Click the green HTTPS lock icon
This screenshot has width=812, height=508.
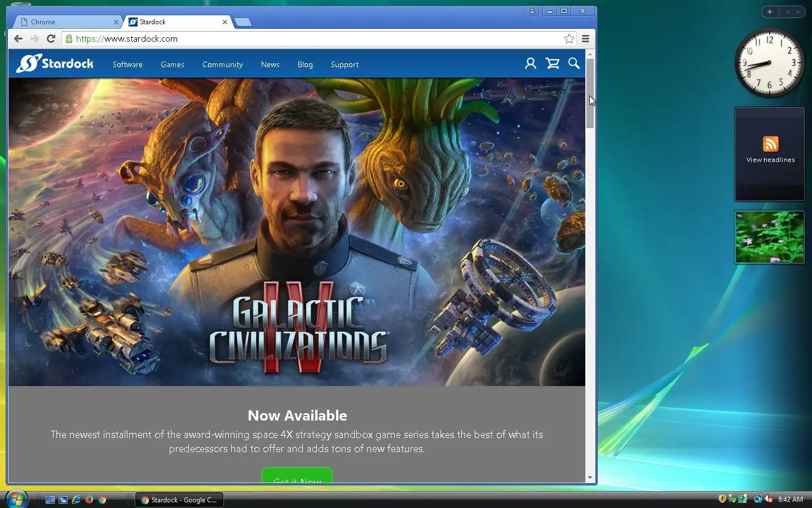(x=69, y=38)
